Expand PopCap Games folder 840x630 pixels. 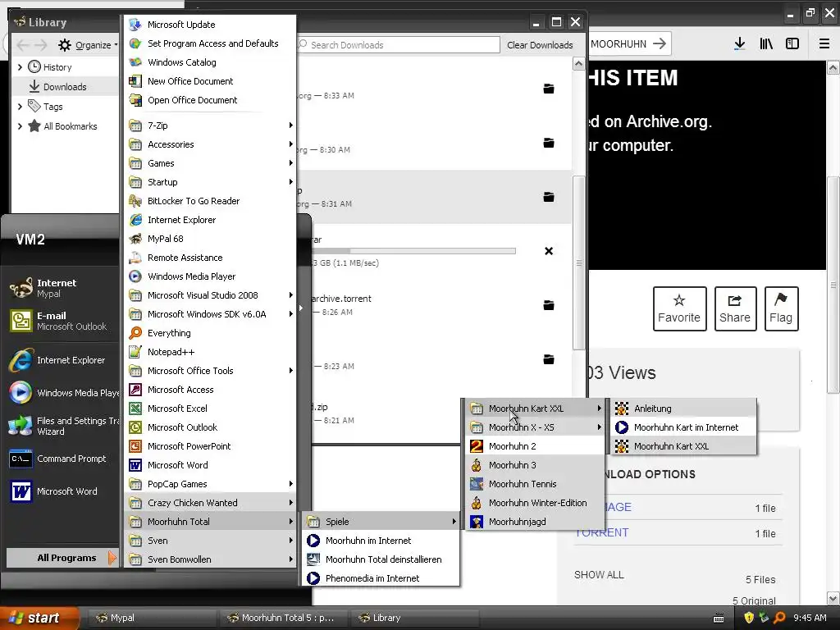(x=210, y=484)
